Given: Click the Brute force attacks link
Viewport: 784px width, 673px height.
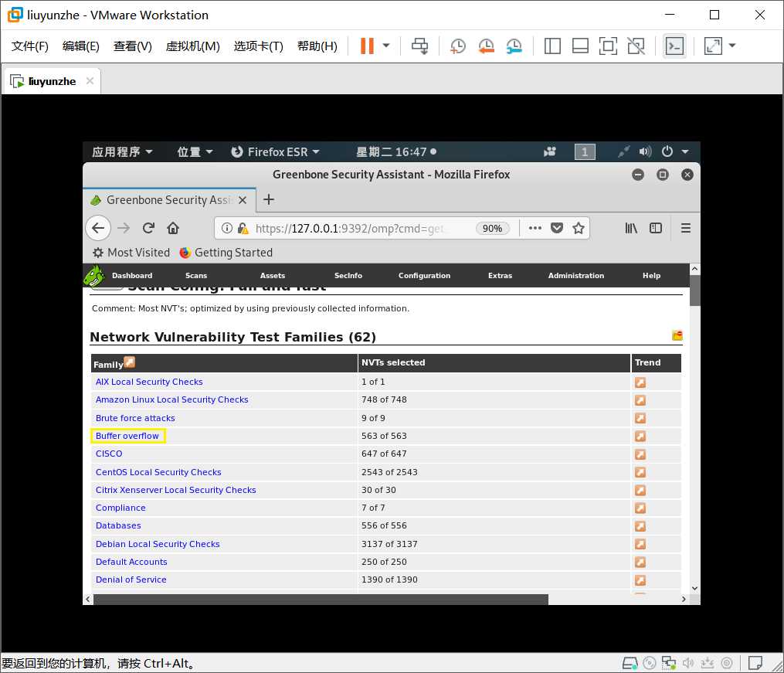Looking at the screenshot, I should (135, 418).
